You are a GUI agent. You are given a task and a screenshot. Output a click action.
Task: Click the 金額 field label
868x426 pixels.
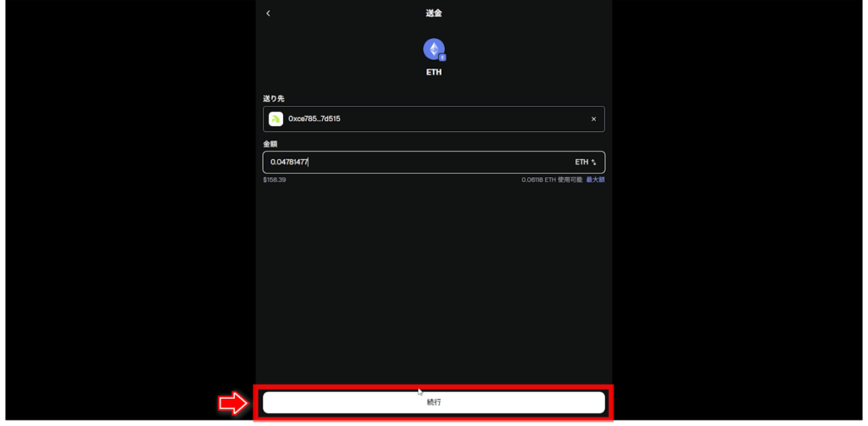click(x=270, y=143)
